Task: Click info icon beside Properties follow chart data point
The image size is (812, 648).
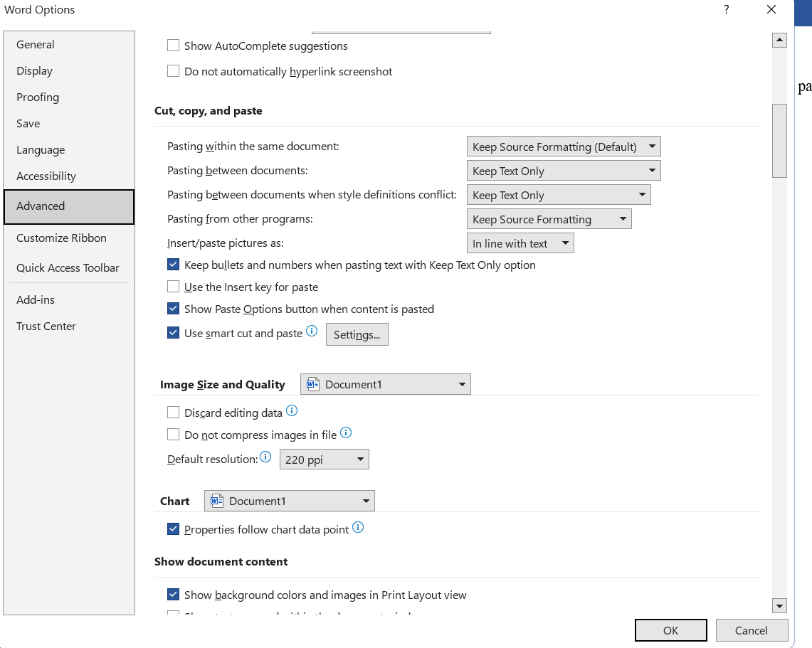Action: tap(358, 527)
